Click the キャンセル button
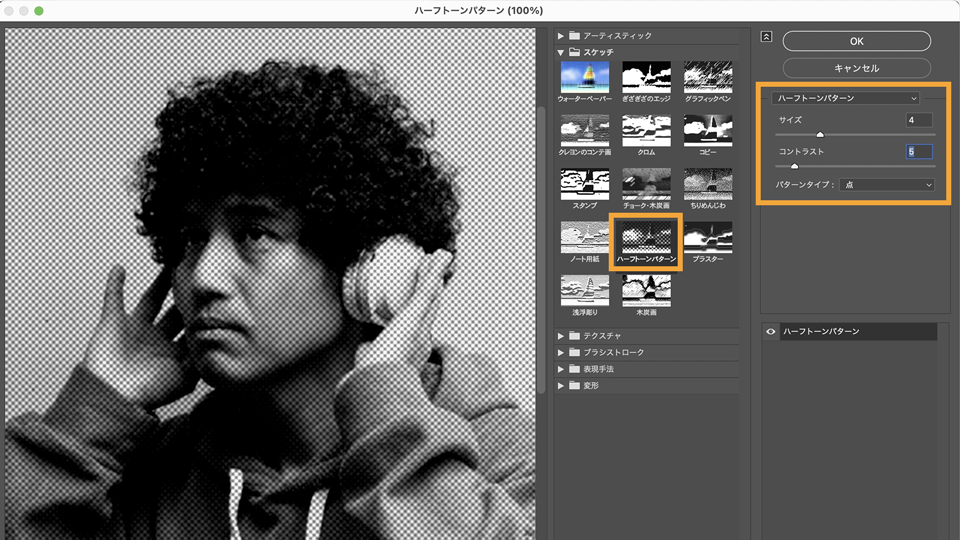The image size is (960, 540). point(857,68)
